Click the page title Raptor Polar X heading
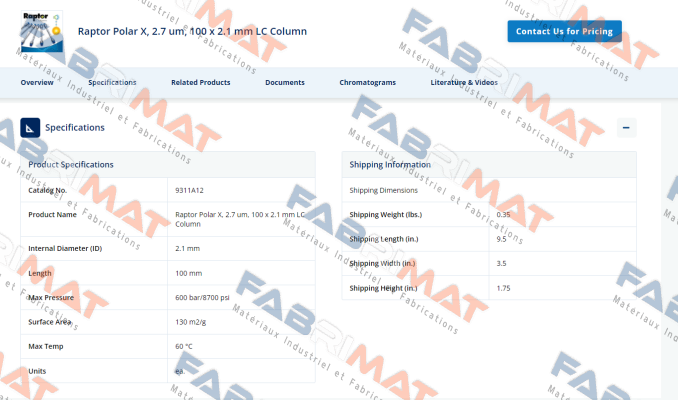 pyautogui.click(x=192, y=32)
